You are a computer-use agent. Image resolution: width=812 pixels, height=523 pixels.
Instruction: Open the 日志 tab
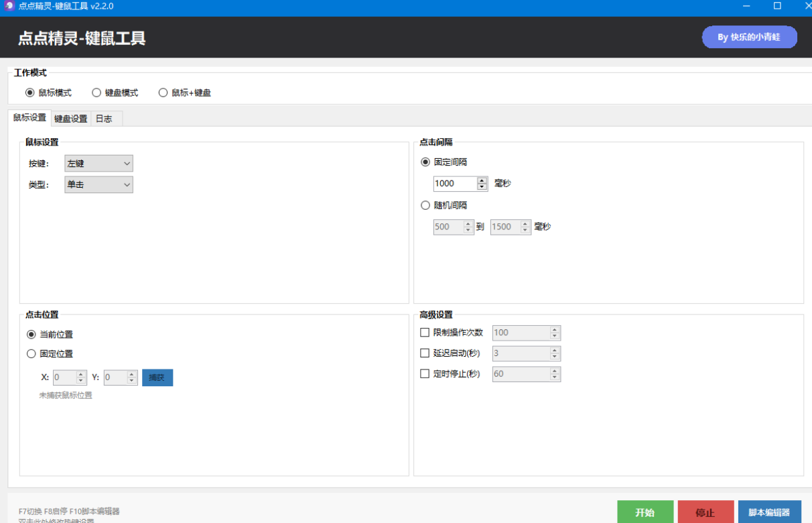[x=104, y=119]
